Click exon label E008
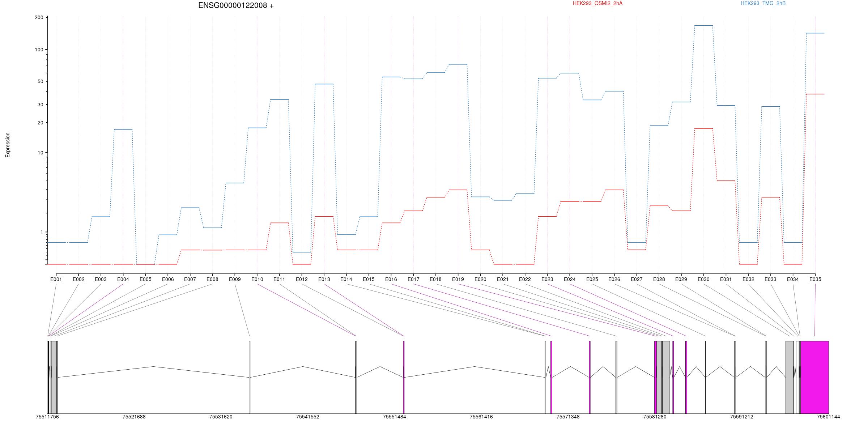Screen dimensions: 868x434 click(212, 279)
